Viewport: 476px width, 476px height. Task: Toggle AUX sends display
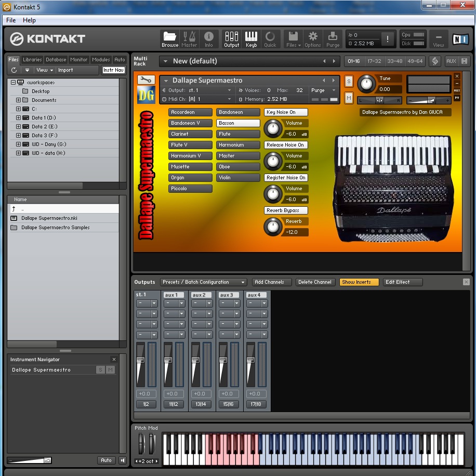(x=451, y=61)
